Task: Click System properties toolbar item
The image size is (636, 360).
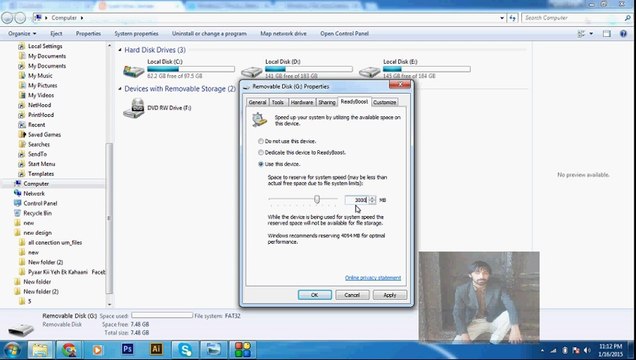Action: coord(136,34)
